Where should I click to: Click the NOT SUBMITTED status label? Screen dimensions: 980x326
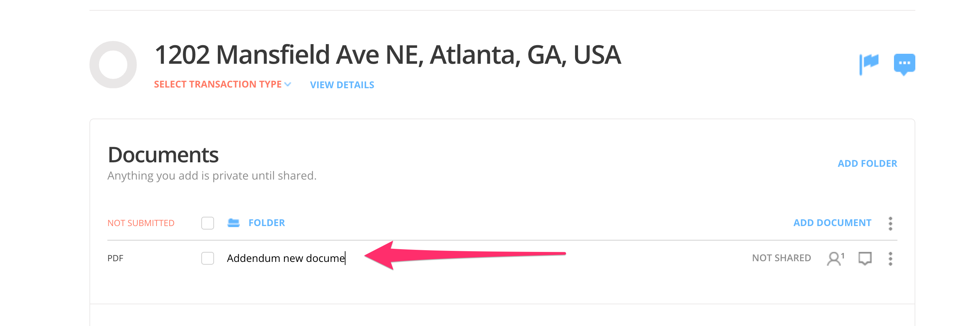pos(141,223)
